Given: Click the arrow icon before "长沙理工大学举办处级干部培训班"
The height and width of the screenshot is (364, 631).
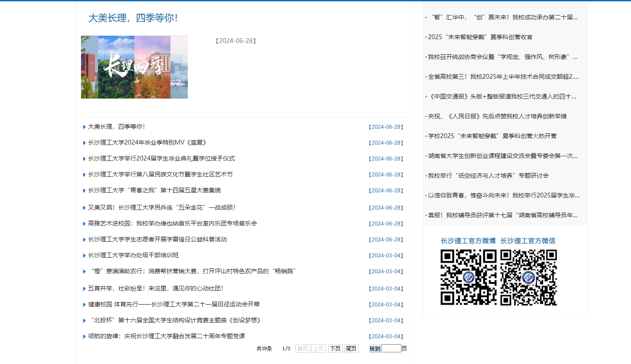Looking at the screenshot, I should 84,255.
